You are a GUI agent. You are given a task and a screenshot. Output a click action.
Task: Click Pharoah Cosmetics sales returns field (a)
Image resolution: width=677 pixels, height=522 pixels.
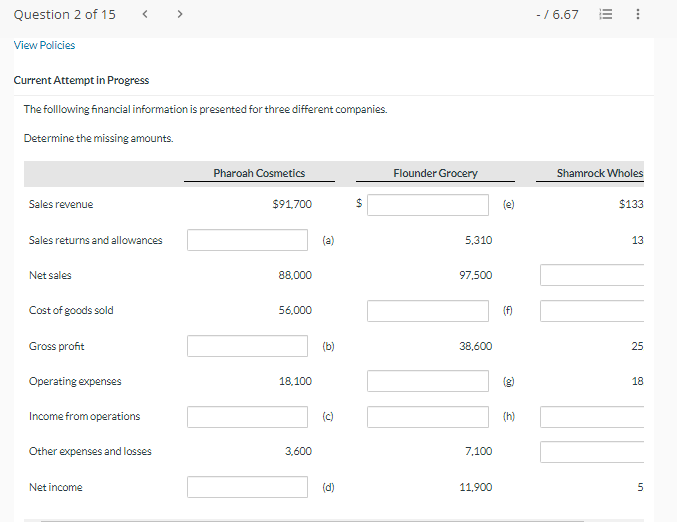(x=247, y=240)
